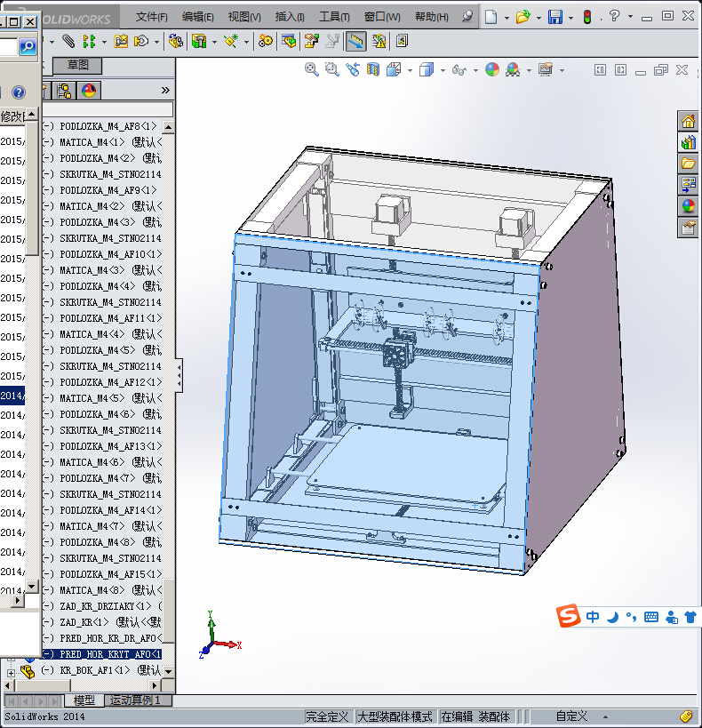Open the 视图(V) menu
This screenshot has height=728, width=702.
244,17
